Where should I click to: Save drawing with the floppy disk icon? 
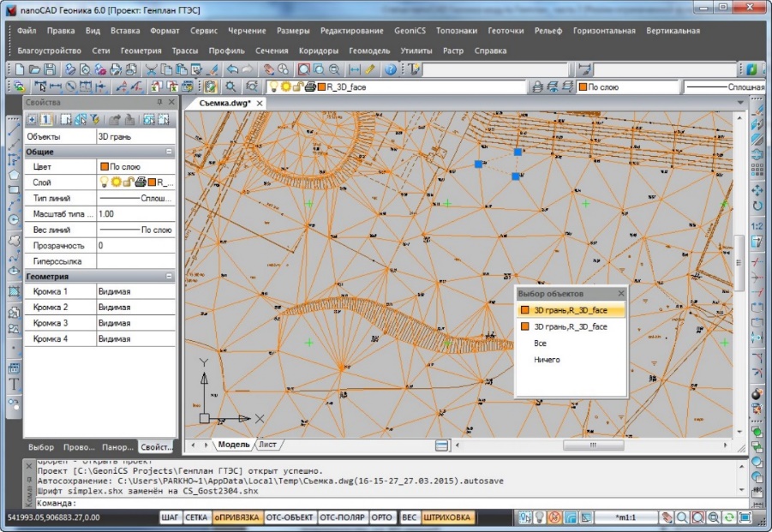[49, 69]
